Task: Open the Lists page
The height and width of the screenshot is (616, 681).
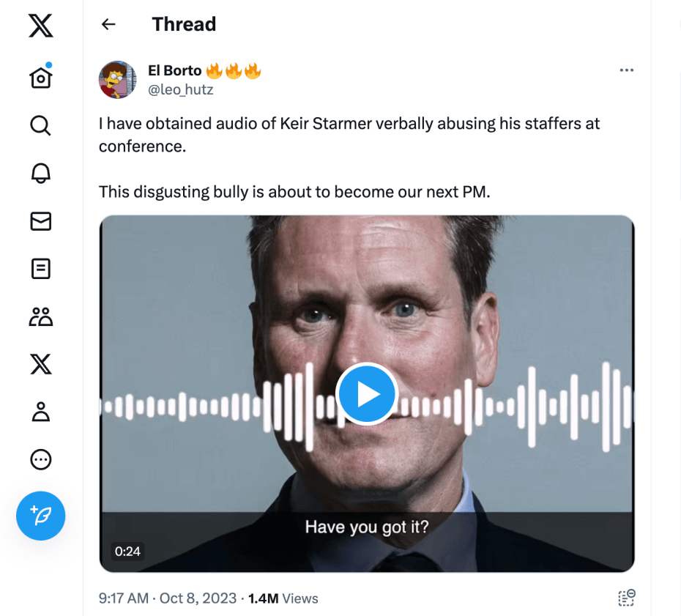Action: pyautogui.click(x=41, y=269)
